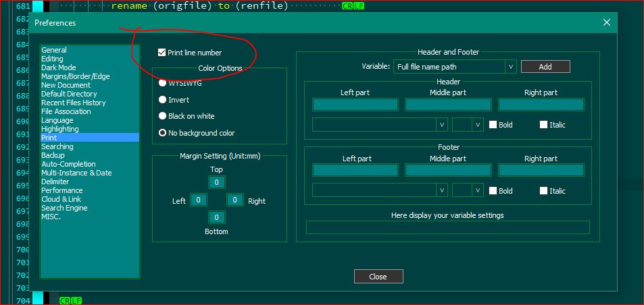Enable Italic for the Footer
Image resolution: width=644 pixels, height=305 pixels.
(543, 191)
